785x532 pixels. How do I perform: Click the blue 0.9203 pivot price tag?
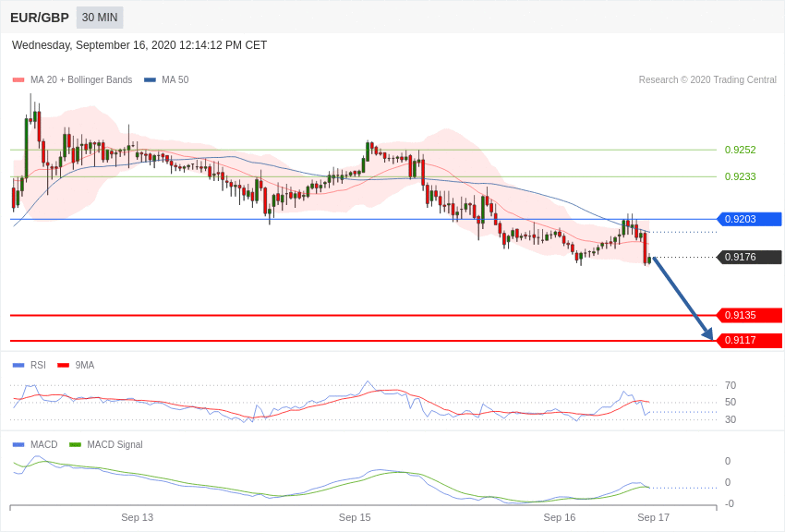(x=750, y=219)
